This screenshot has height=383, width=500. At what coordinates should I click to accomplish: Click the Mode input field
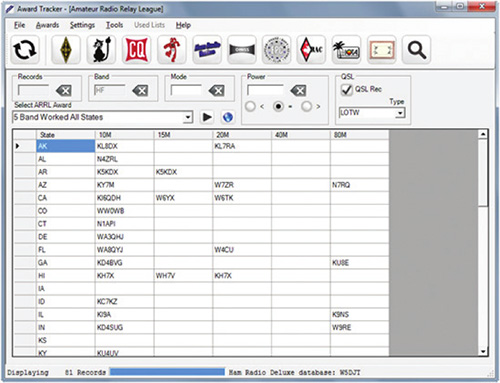tap(186, 90)
